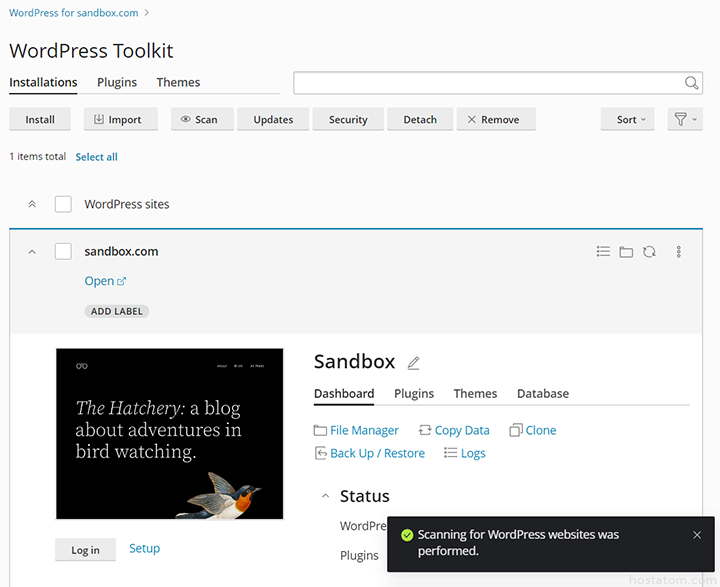Dismiss the scanning notification
This screenshot has height=587, width=720.
point(697,535)
